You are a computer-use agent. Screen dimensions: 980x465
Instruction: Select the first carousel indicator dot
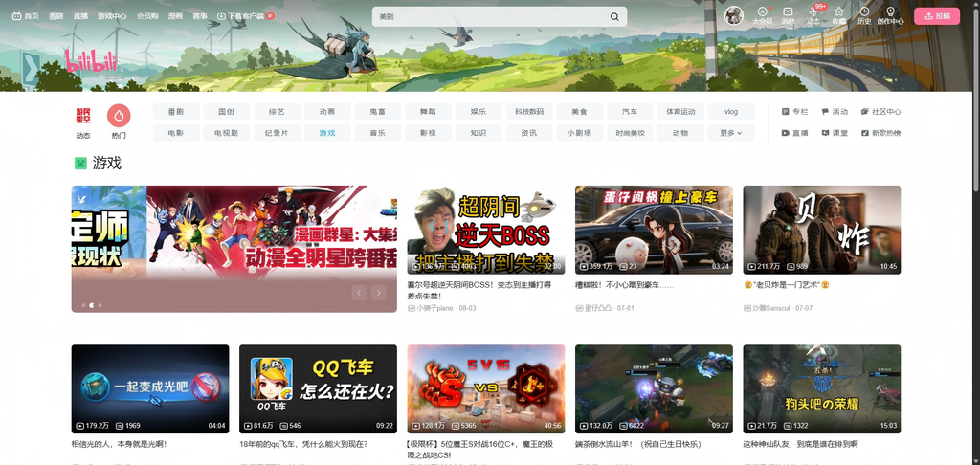click(84, 305)
